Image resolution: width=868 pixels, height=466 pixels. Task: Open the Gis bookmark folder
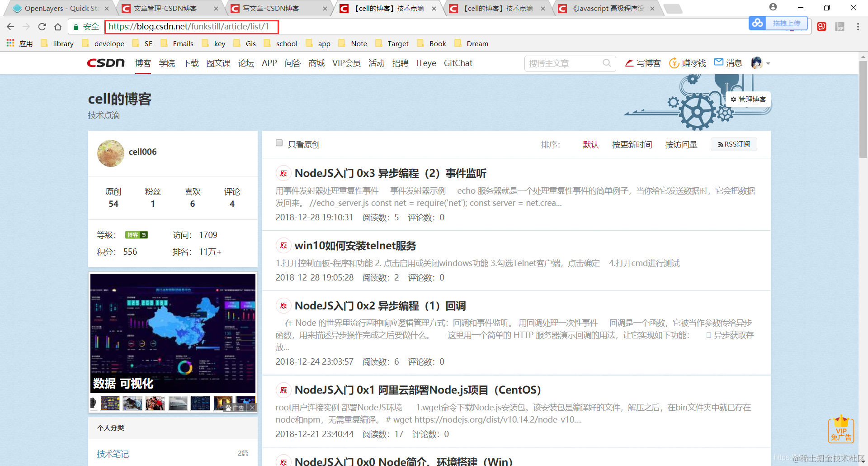(245, 43)
